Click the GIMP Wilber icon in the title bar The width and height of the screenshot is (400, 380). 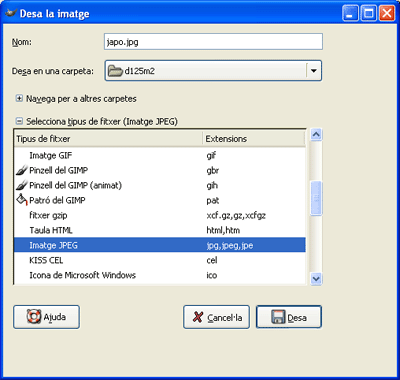pos(11,13)
